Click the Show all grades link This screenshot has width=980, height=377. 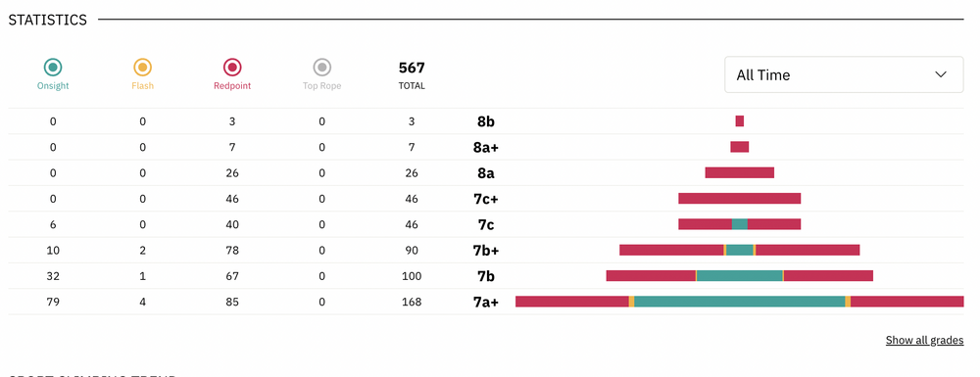point(924,341)
